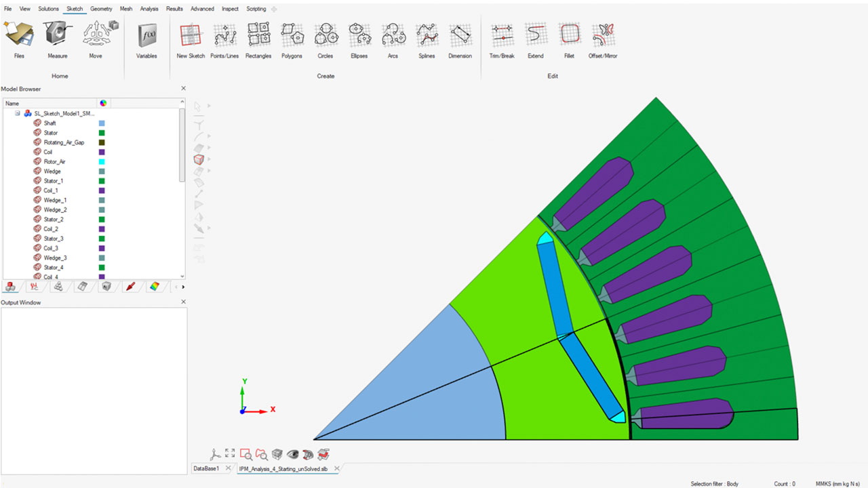Screen dimensions: 868x488
Task: Click the Shaft light-blue color swatch
Action: pos(102,123)
